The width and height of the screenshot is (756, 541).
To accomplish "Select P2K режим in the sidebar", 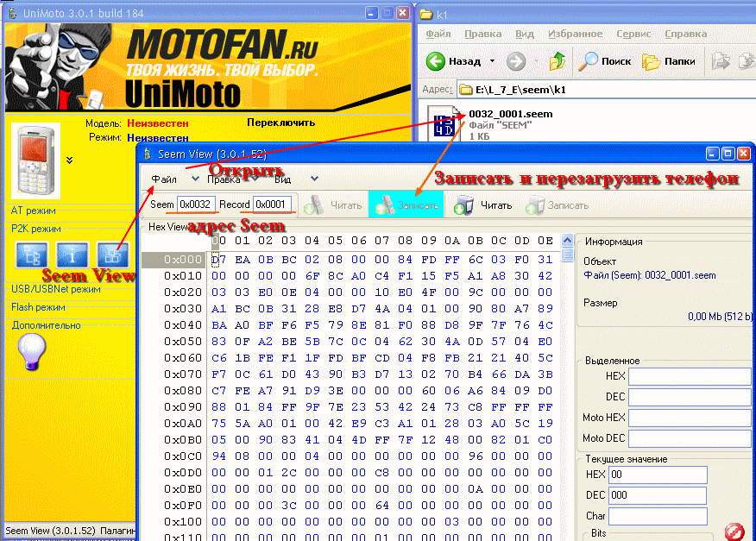I will click(36, 229).
